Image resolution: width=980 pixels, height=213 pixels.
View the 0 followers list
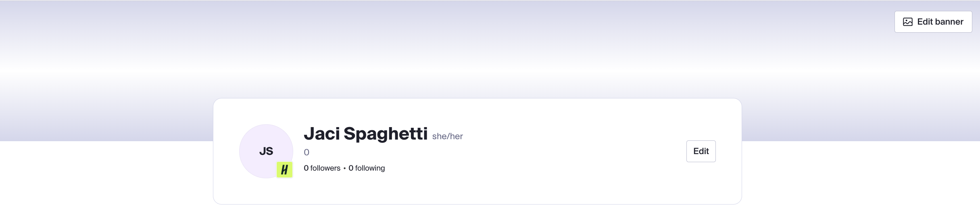point(322,168)
